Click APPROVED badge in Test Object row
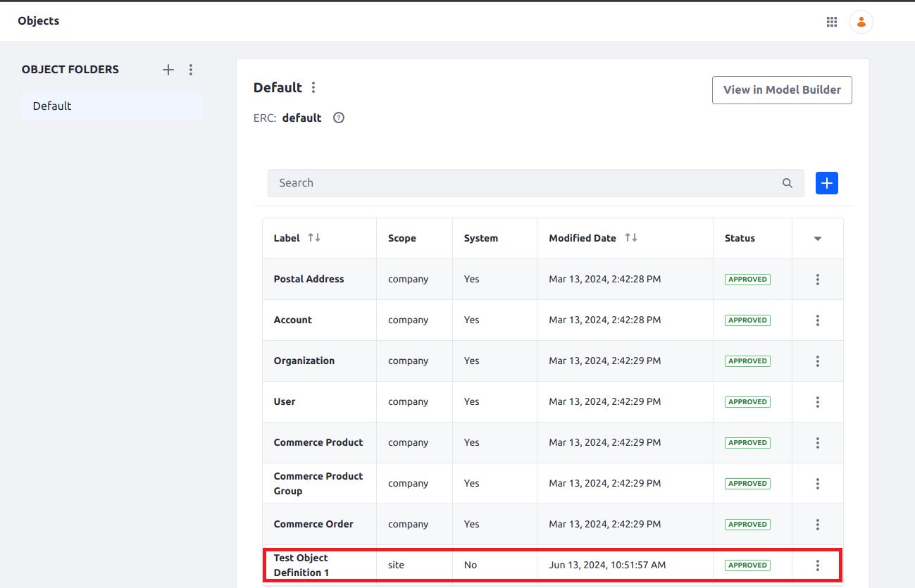This screenshot has height=588, width=915. [747, 565]
